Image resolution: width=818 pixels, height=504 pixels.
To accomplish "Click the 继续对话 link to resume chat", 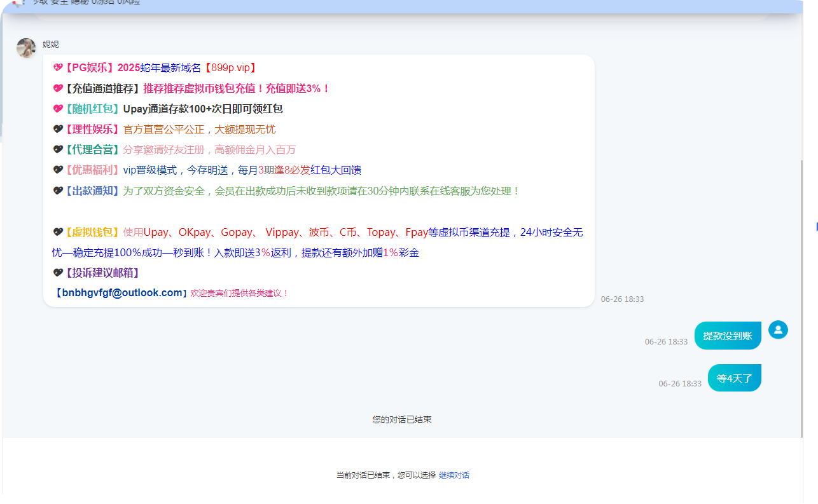I will 454,475.
